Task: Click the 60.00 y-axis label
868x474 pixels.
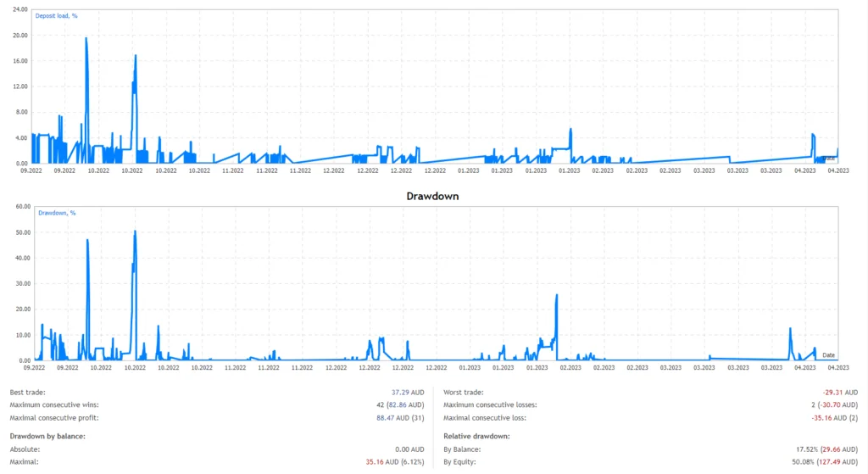Action: [x=19, y=206]
